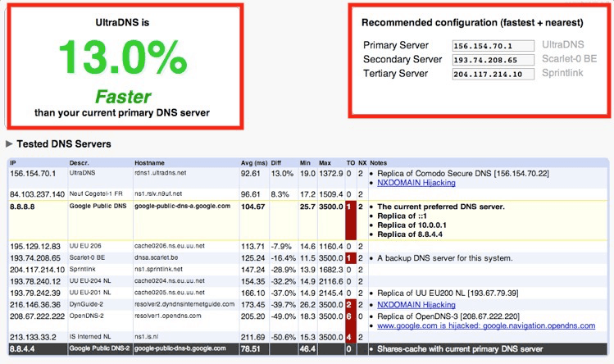Open the www.google.com is hijacked link

click(x=486, y=325)
